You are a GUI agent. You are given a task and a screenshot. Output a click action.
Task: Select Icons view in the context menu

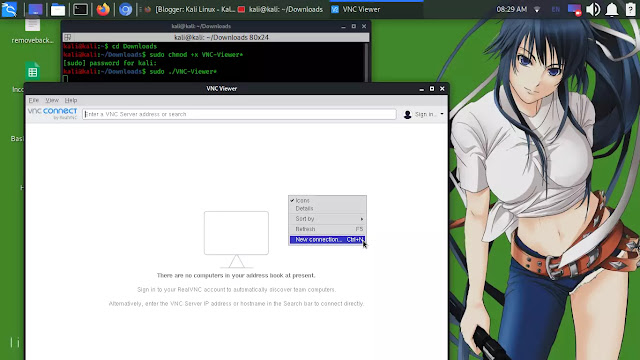327,200
